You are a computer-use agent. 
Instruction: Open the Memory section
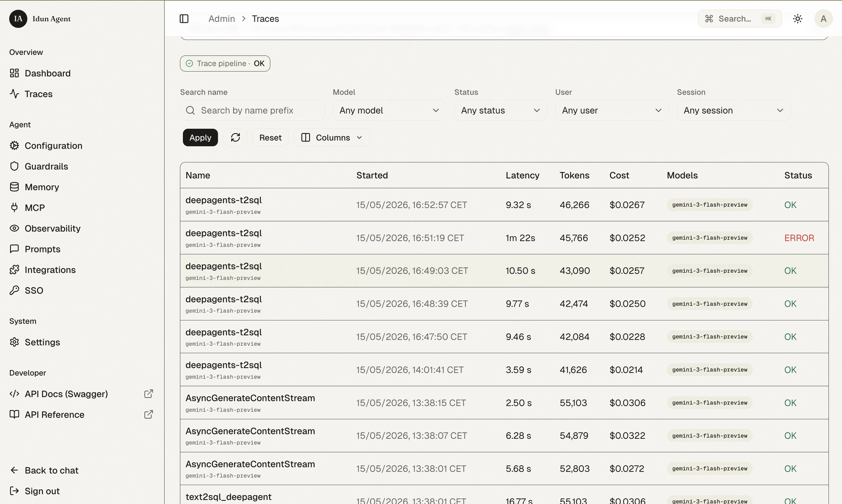(42, 187)
